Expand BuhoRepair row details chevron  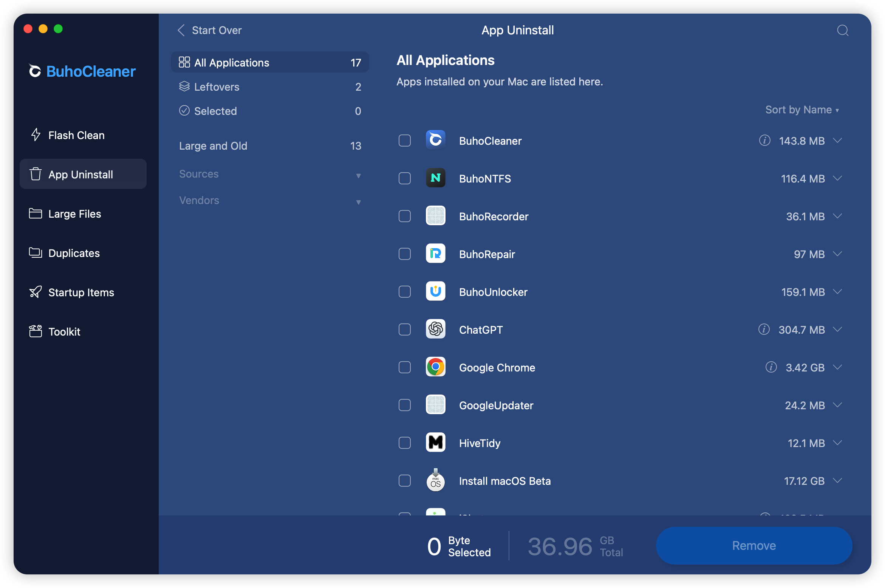click(x=838, y=254)
